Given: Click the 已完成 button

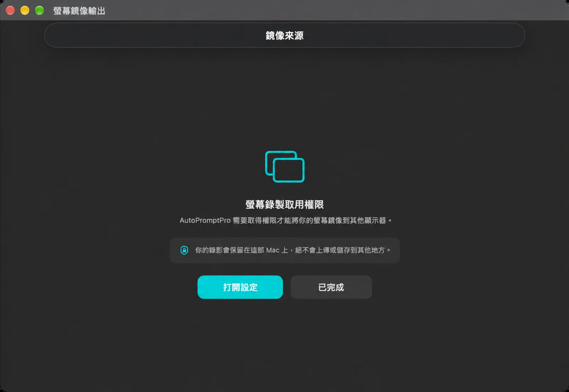Looking at the screenshot, I should click(x=331, y=287).
